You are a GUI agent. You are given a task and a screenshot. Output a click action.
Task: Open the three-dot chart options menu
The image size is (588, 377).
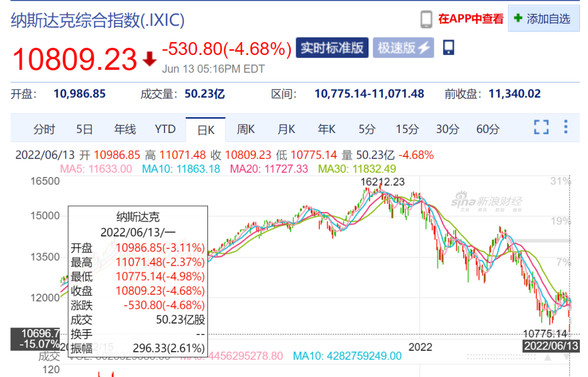coord(566,126)
